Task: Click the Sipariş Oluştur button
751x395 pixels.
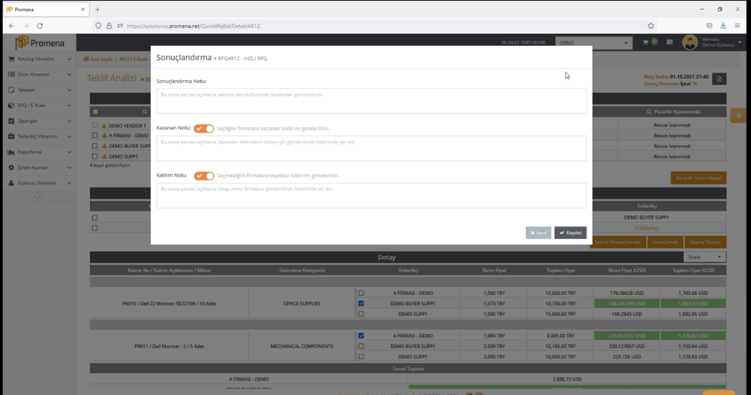Action: click(705, 242)
